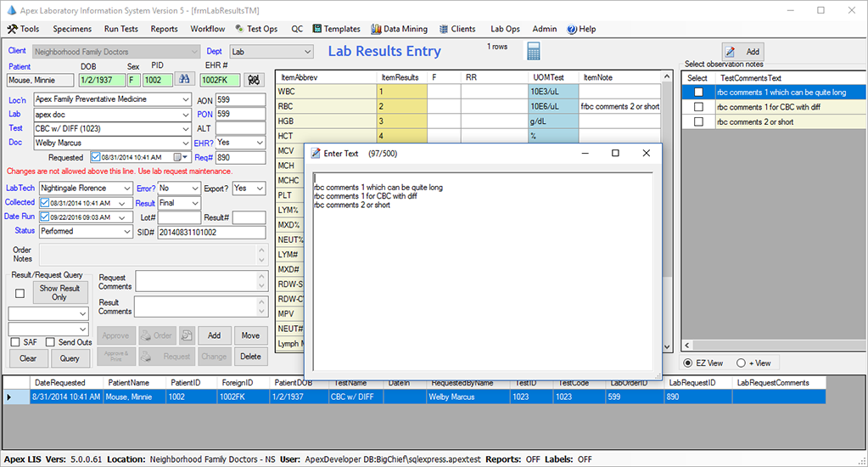Open the Lab dropdown showing apex doc

[186, 114]
